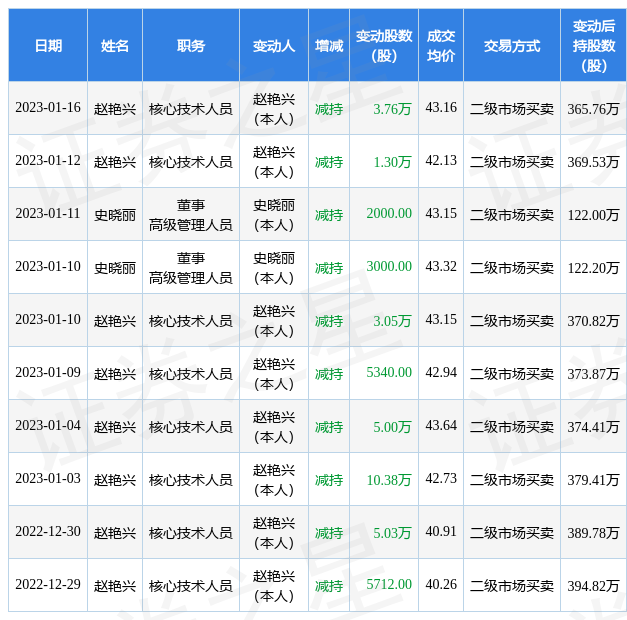Image resolution: width=627 pixels, height=620 pixels.
Task: Click the 3000.00 share change value
Action: tap(389, 267)
